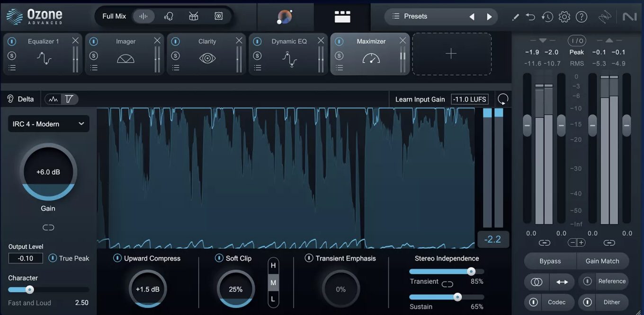Open the settings gear icon
644x315 pixels.
[x=564, y=17]
